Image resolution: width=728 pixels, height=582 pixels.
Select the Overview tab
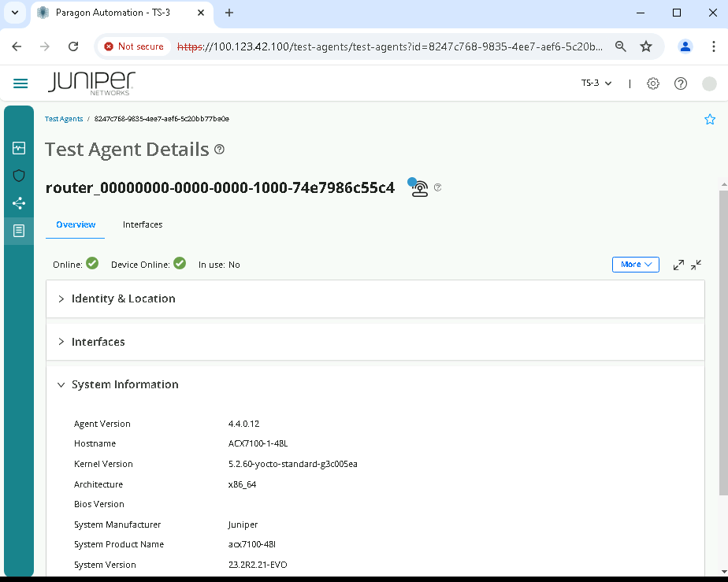[x=75, y=224]
